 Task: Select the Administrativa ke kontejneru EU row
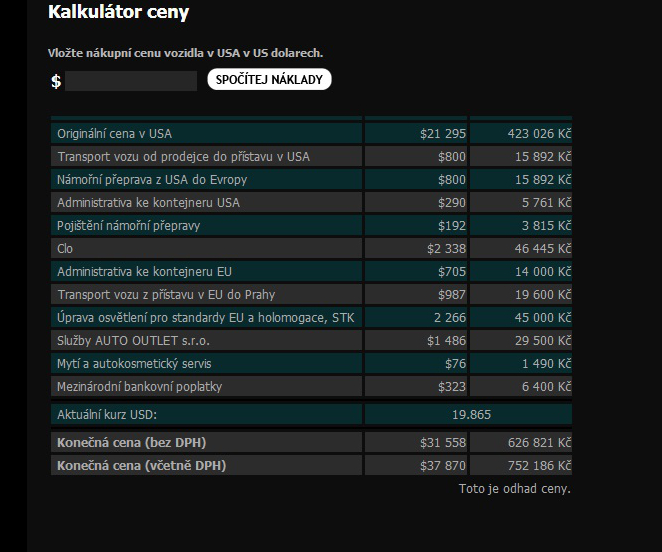[x=145, y=272]
